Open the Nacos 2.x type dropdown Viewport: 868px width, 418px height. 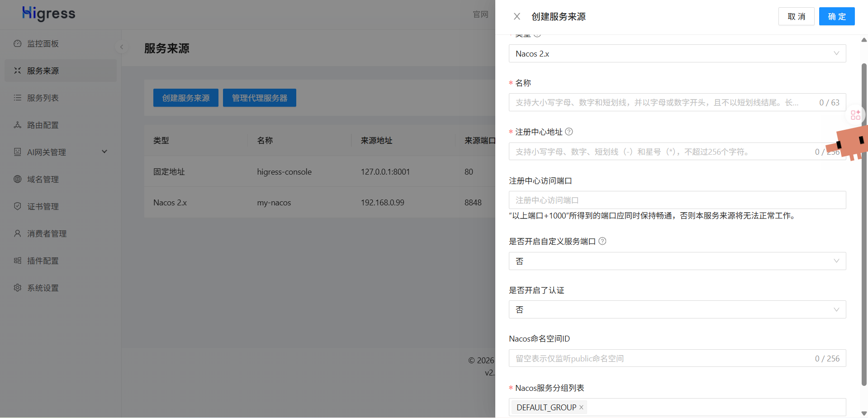677,53
